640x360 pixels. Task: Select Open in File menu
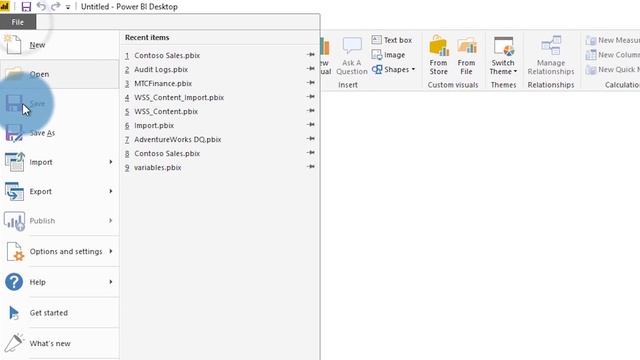[x=60, y=74]
